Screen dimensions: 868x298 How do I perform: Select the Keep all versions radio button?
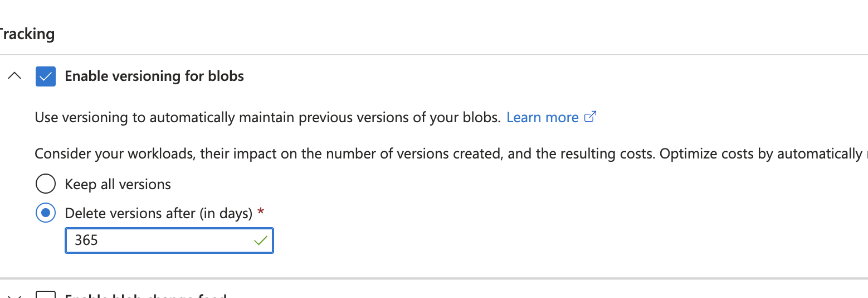(46, 184)
